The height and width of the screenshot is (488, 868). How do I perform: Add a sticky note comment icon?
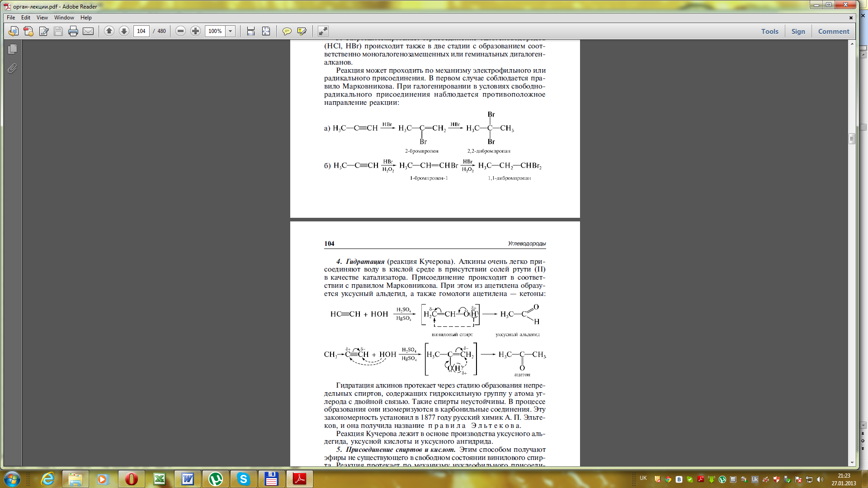[x=287, y=31]
